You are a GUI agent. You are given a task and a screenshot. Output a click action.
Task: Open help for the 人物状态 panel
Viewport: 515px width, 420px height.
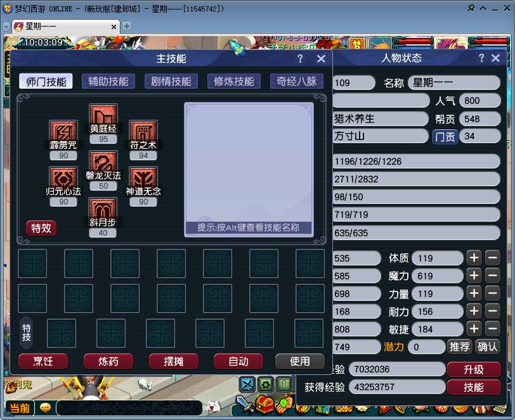[x=481, y=58]
